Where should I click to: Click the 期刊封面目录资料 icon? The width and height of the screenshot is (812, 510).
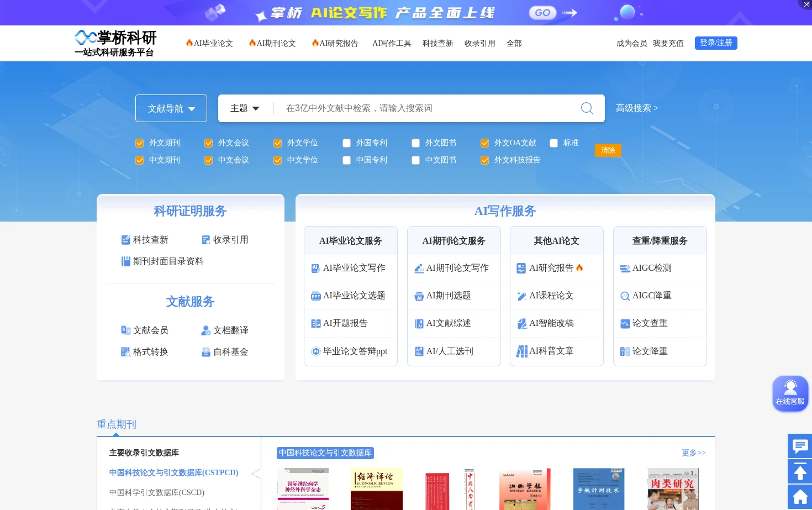[126, 261]
